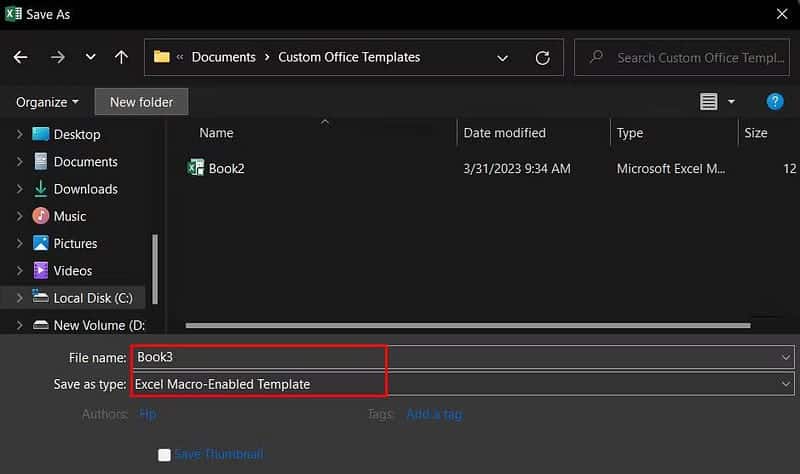
Task: Select Documents in the navigation pane
Action: [85, 162]
